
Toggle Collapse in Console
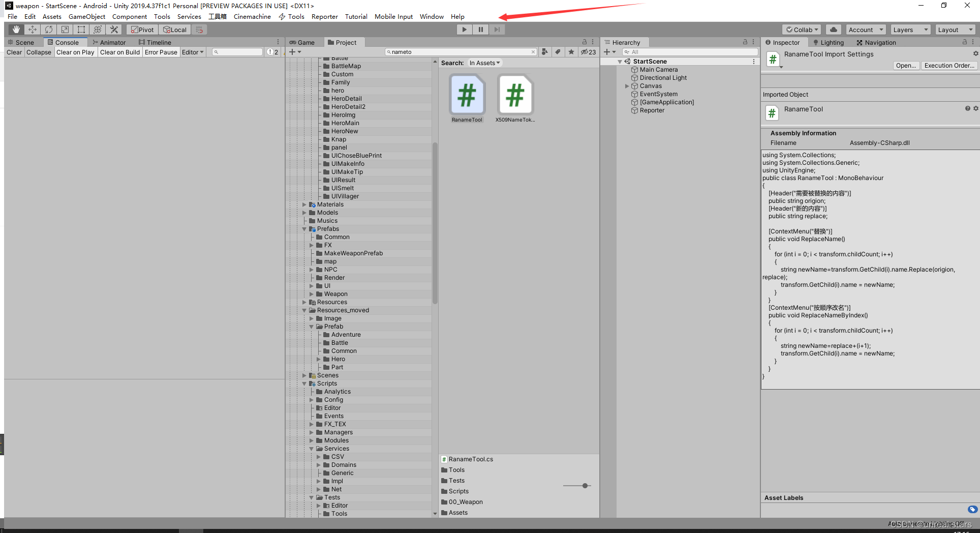click(x=39, y=52)
